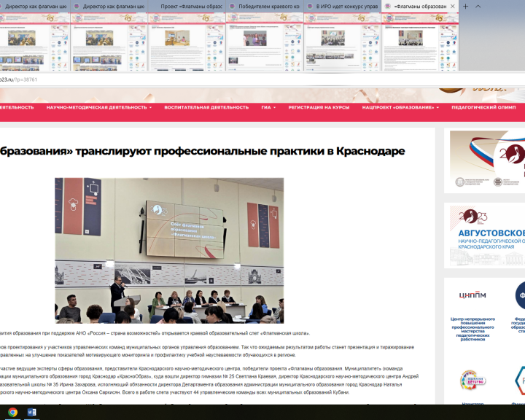Open Word from the taskbar
Screen dimensions: 525x420
point(31,412)
